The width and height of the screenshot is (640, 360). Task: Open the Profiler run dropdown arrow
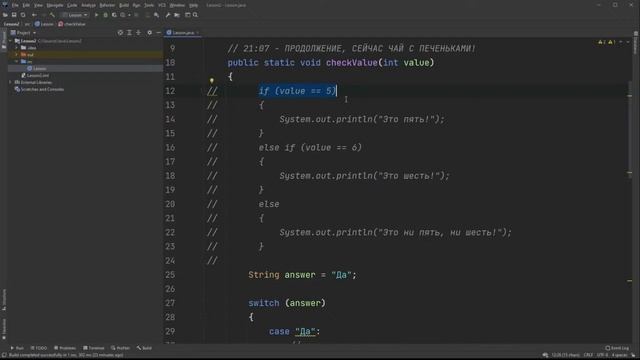(x=129, y=15)
